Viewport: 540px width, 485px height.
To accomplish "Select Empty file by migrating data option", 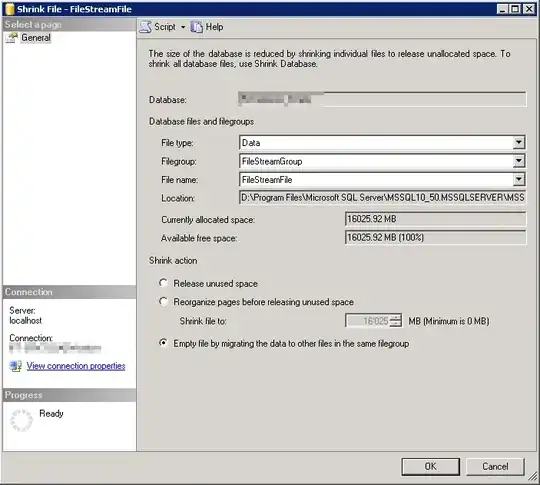I will pos(163,343).
